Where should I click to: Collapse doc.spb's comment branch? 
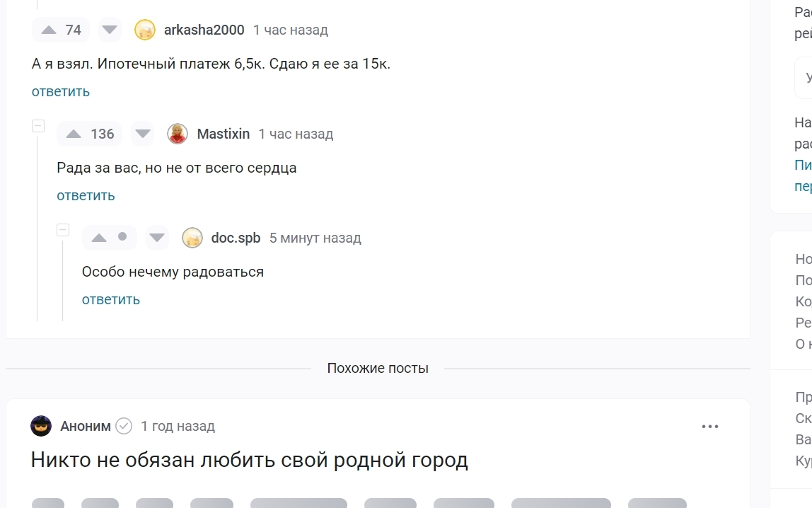63,230
